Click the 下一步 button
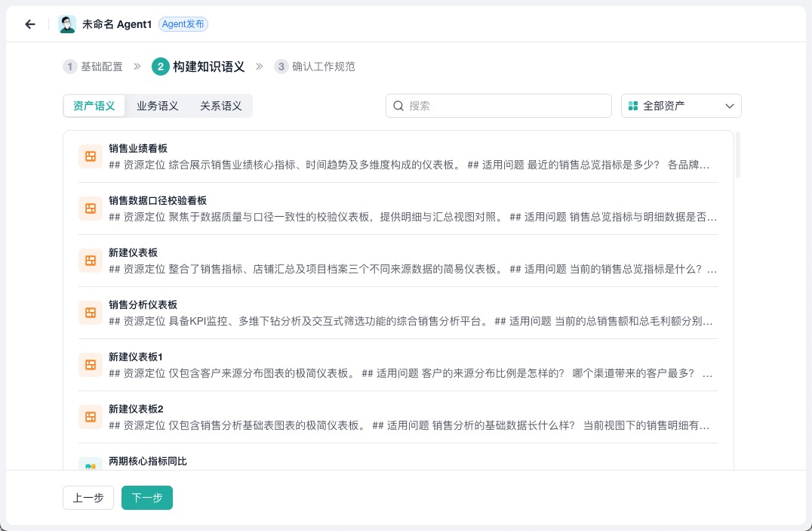Screen dimensions: 812x531 coord(147,498)
